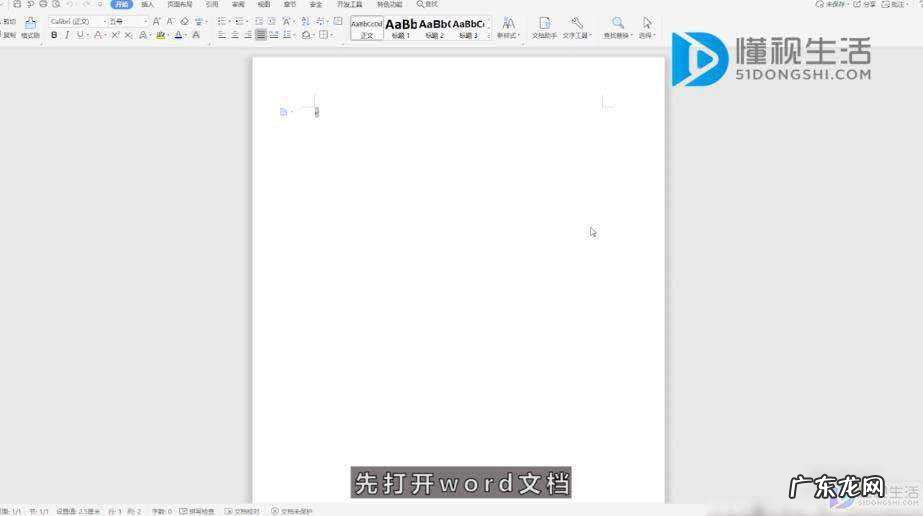The image size is (923, 516).
Task: Click the redo arrow
Action: 87,4
